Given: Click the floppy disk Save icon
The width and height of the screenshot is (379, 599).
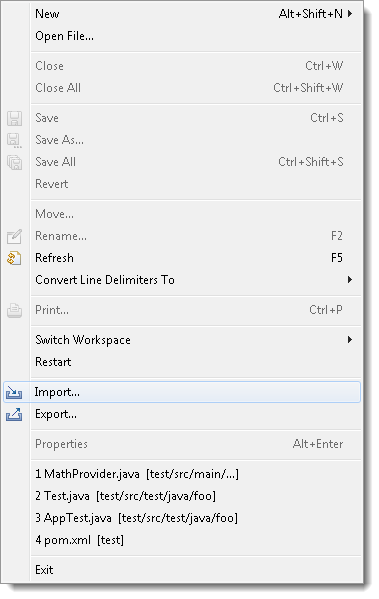Looking at the screenshot, I should coord(14,118).
